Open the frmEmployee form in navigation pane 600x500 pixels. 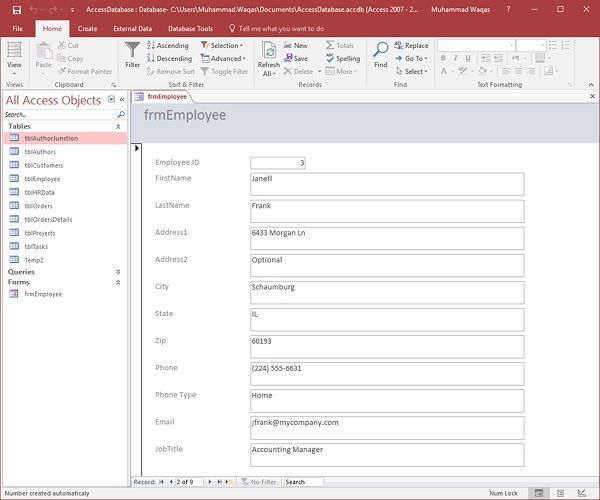coord(43,294)
